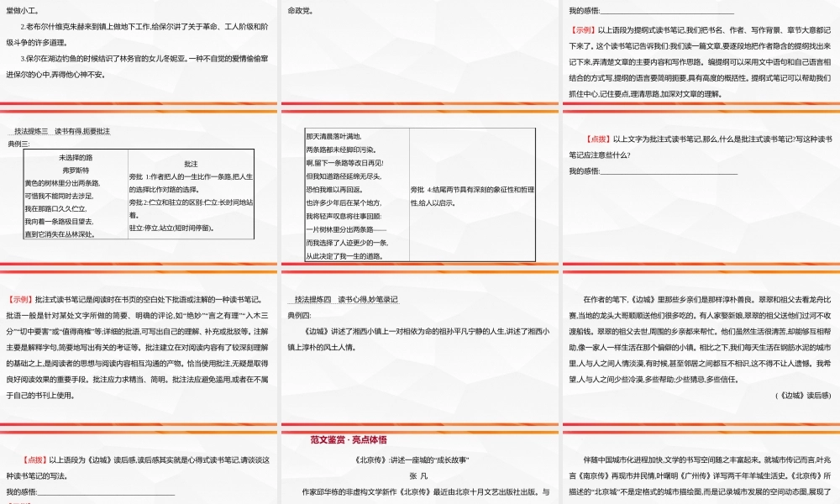
Task: Open the slide beginning 在作者的笔下,《边城》
Action: click(x=701, y=348)
